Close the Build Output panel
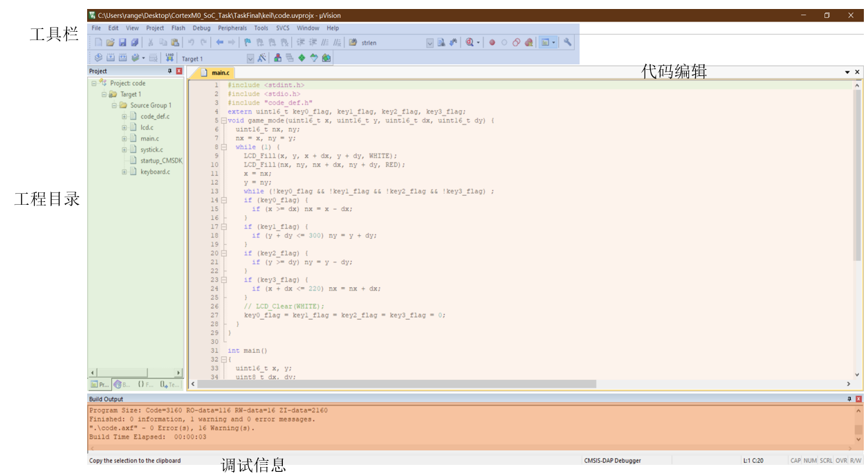Image resolution: width=868 pixels, height=476 pixels. click(859, 399)
